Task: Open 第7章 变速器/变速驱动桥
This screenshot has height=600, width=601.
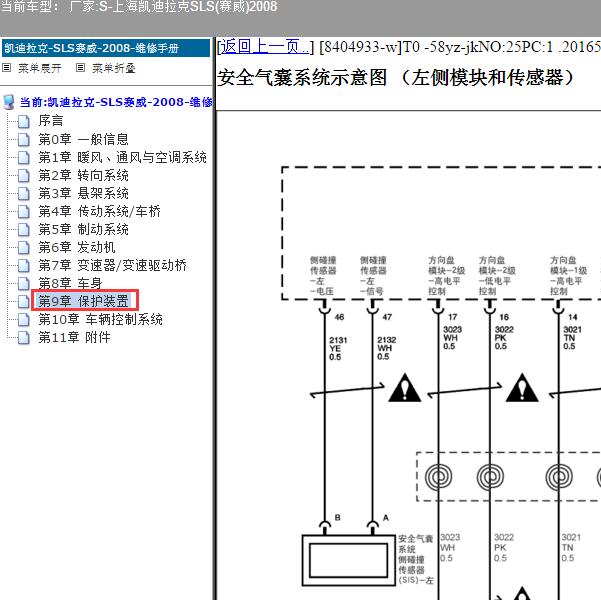Action: pyautogui.click(x=112, y=265)
